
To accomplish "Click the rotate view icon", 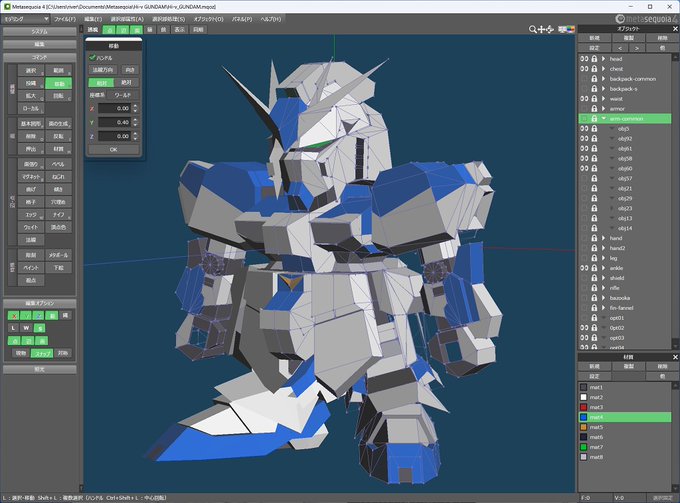I will click(x=550, y=29).
